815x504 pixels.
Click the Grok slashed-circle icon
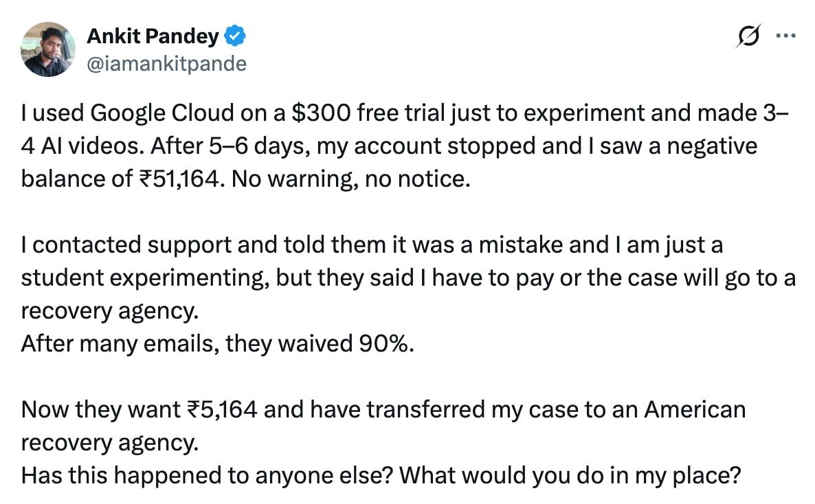pos(749,36)
